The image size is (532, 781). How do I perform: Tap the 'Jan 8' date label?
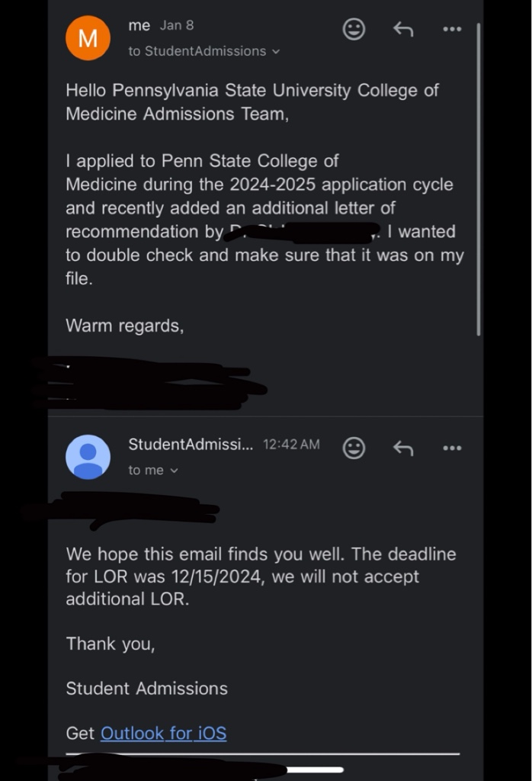point(177,25)
